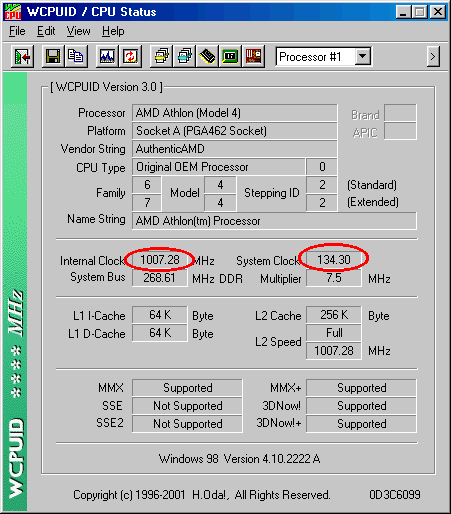Screen dimensions: 451x514
Task: Click the standard Family value 6
Action: [x=147, y=185]
